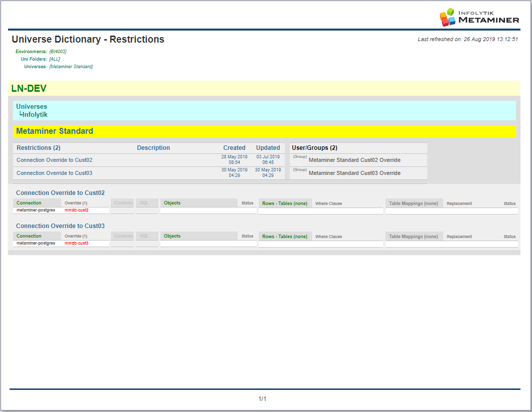Select the Universes: {Metaminer Standard} filter text
This screenshot has width=532, height=412.
(58, 67)
